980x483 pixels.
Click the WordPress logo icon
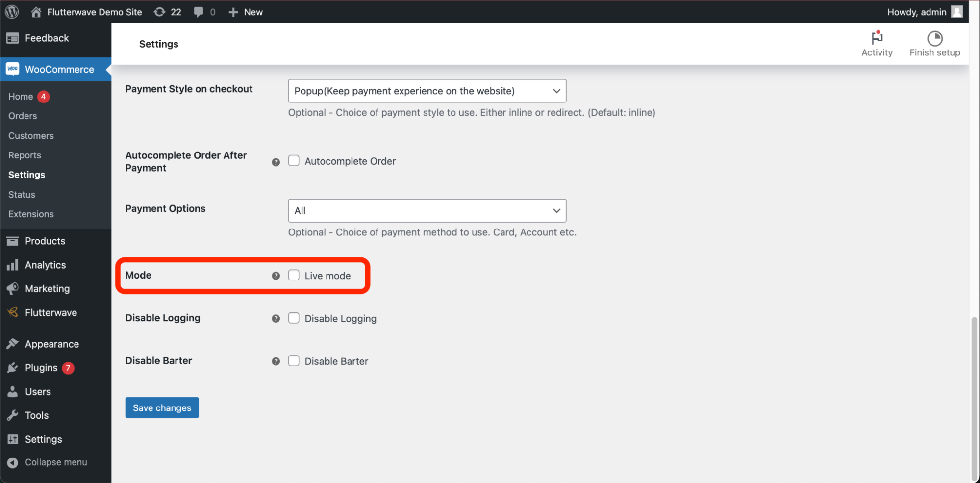(12, 12)
